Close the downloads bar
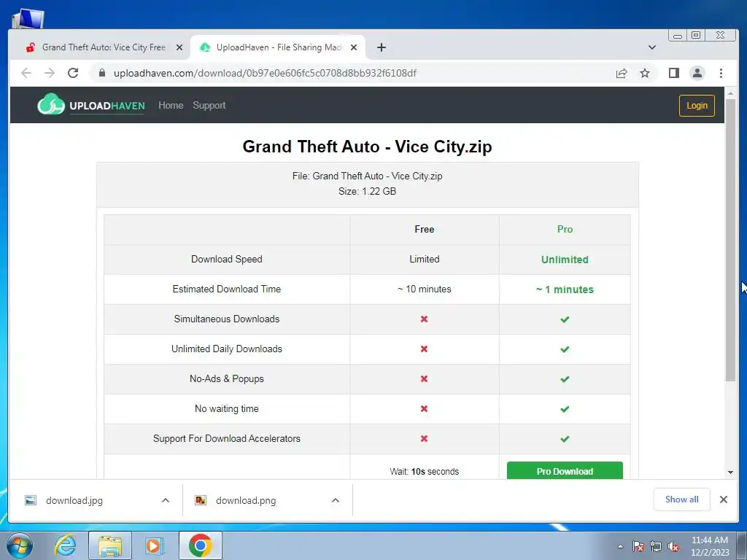 coord(723,499)
